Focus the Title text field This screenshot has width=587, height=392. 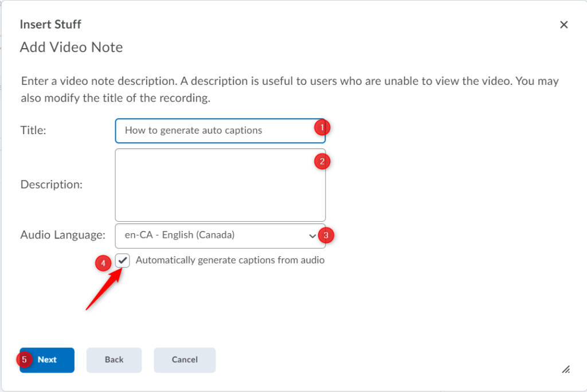tap(212, 131)
